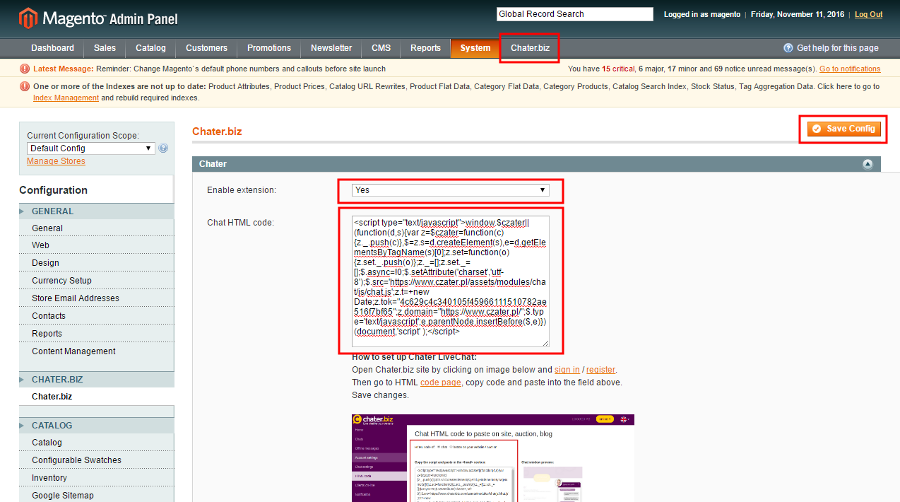Collapse the CHATER.BIZ configuration group
The height and width of the screenshot is (502, 900).
[96, 379]
